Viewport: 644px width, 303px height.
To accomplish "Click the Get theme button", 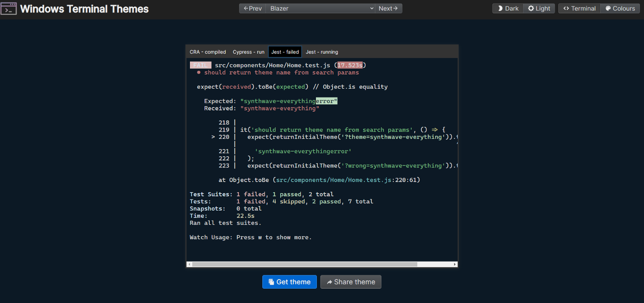I will (289, 282).
